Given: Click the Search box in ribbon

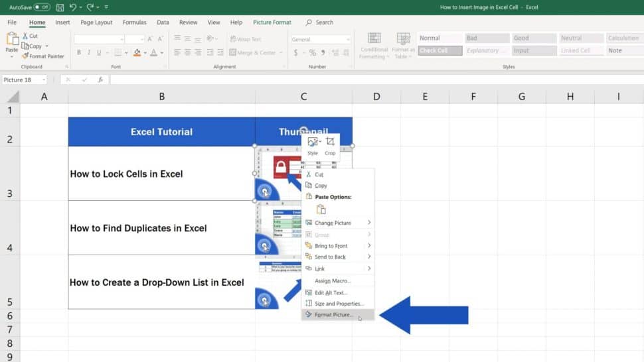Looking at the screenshot, I should point(324,23).
